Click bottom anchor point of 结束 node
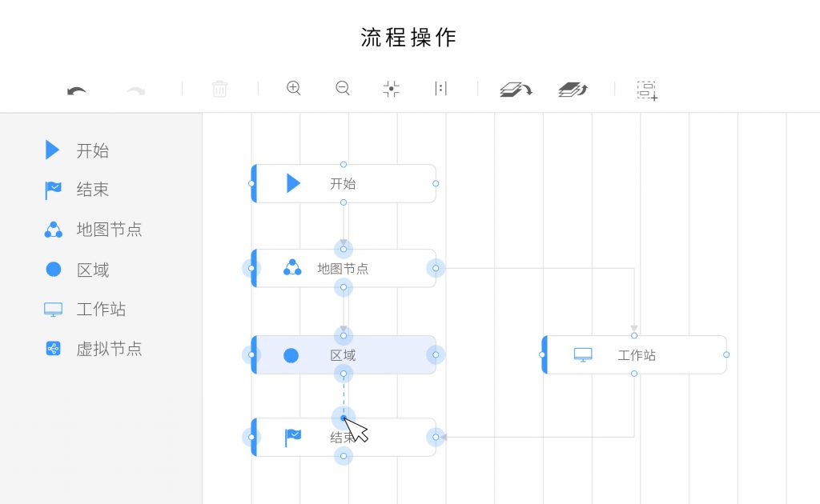The height and width of the screenshot is (504, 820). point(344,457)
